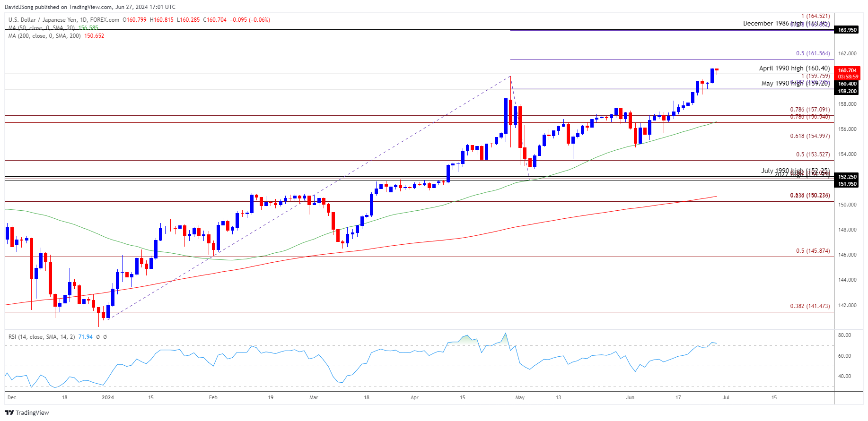Click the 163.950 price axis label
868x421 pixels.
(847, 30)
